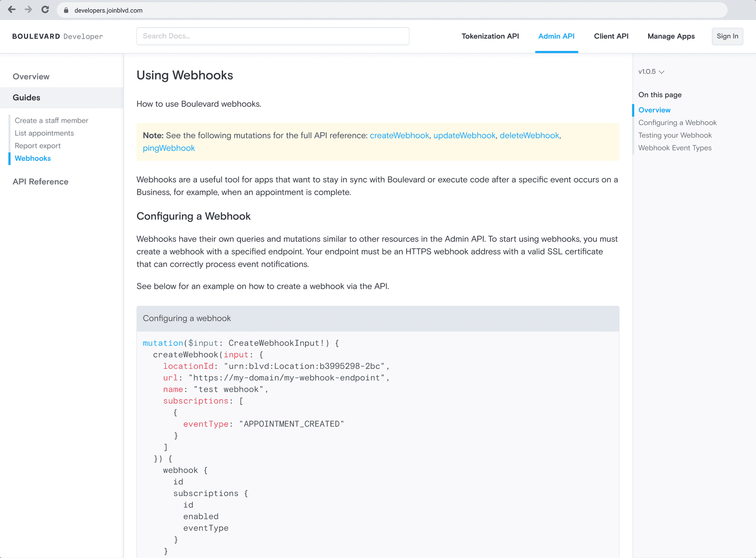The width and height of the screenshot is (756, 558).
Task: Switch to the Client API tab
Action: click(x=611, y=36)
